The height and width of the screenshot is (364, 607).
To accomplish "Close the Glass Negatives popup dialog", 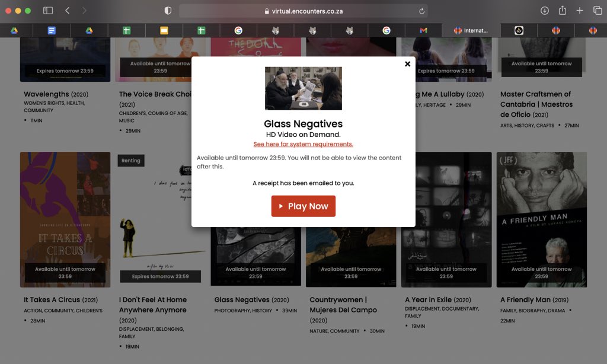I will point(407,64).
